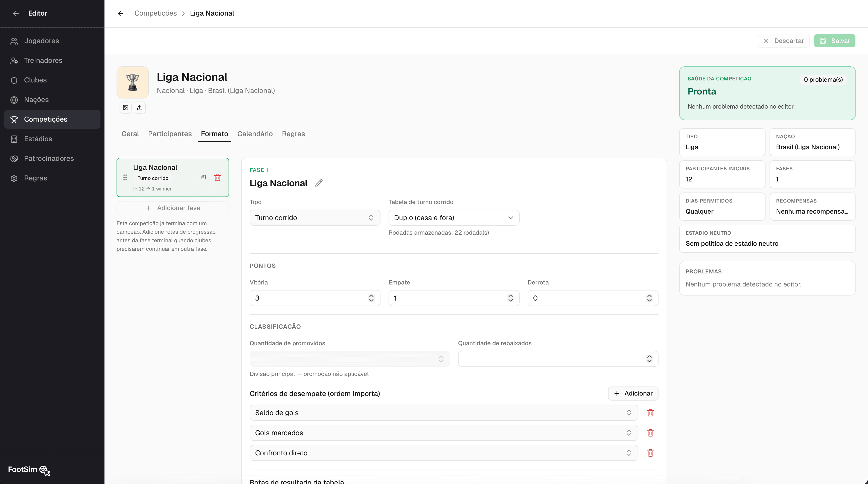Open the Confronto direto criterion dropdown
This screenshot has width=868, height=484.
pos(444,453)
